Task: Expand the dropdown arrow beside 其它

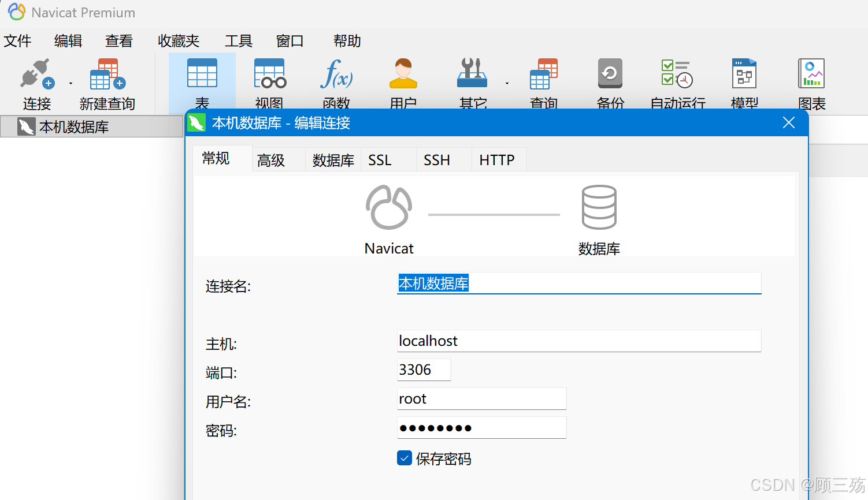Action: pyautogui.click(x=507, y=84)
